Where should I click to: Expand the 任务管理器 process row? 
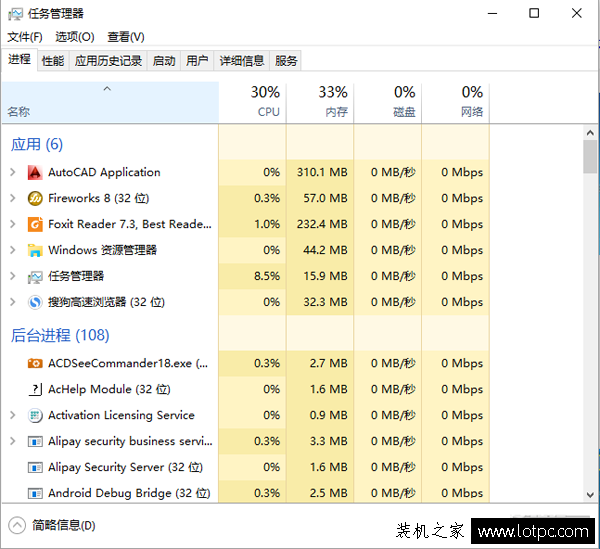pos(13,276)
